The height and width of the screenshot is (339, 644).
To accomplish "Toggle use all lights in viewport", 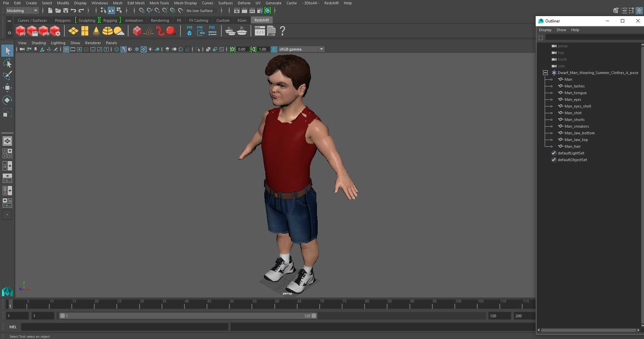I will [x=150, y=49].
